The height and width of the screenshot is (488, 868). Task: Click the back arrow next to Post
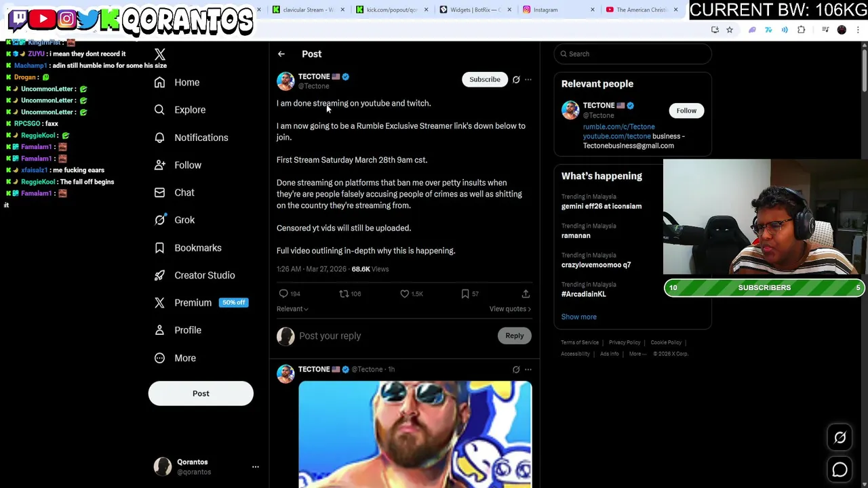(x=281, y=54)
